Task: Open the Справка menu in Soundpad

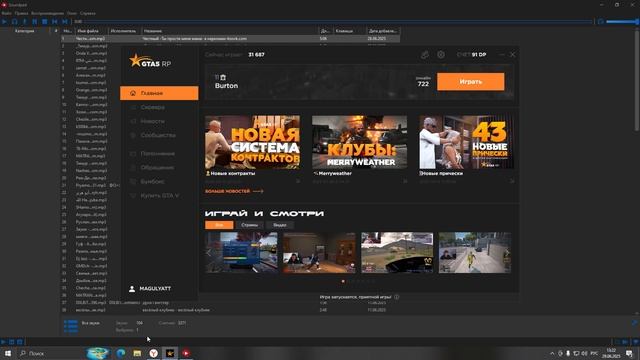Action: tap(87, 13)
